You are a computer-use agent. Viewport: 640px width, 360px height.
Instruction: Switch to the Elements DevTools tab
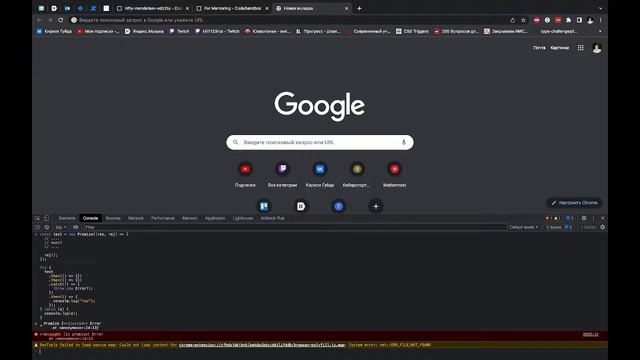pos(67,218)
